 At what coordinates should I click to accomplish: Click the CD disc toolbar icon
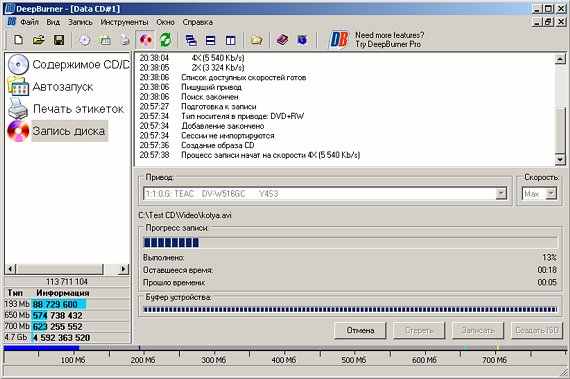pos(85,40)
